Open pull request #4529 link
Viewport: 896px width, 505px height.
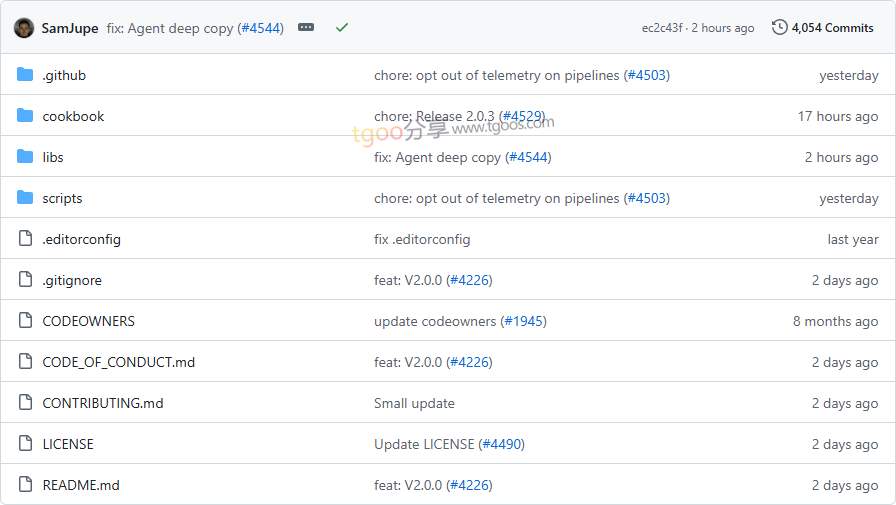(522, 116)
